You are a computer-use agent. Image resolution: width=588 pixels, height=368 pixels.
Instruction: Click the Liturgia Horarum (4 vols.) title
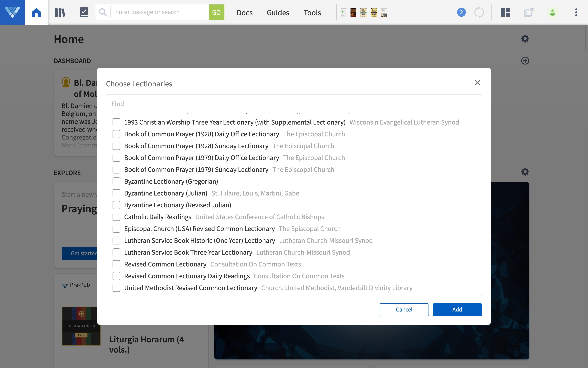tap(147, 344)
